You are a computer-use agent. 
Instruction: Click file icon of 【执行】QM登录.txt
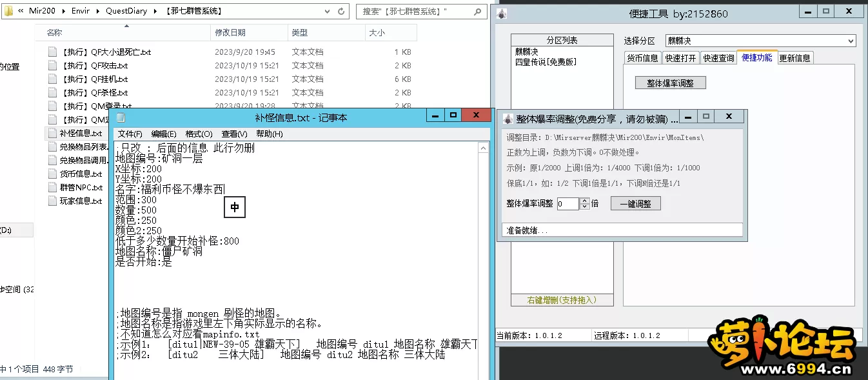(53, 106)
